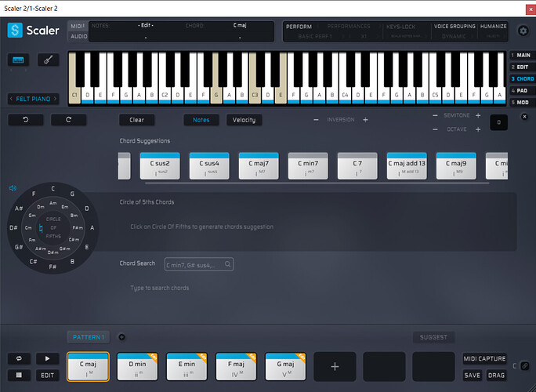Image resolution: width=536 pixels, height=392 pixels.
Task: Open the Humanize dropdown
Action: click(493, 36)
